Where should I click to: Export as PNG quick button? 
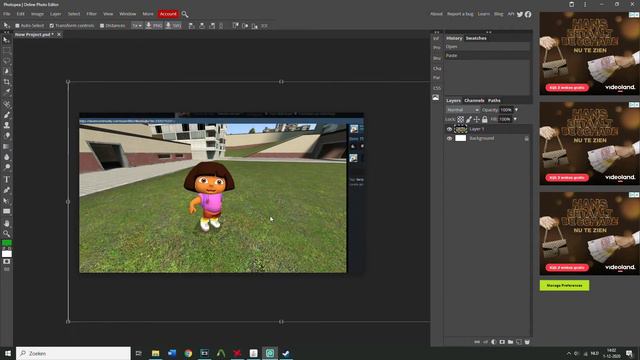point(154,25)
